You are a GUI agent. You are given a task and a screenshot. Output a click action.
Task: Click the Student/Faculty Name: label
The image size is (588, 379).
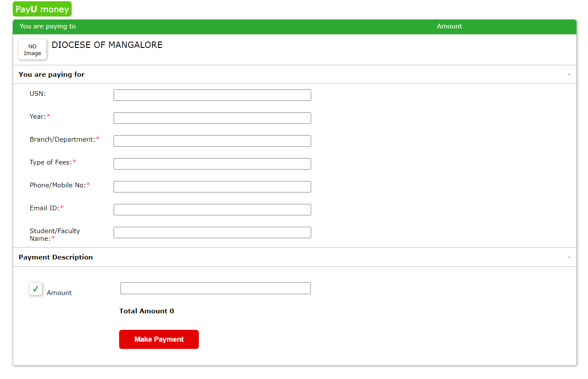[55, 235]
